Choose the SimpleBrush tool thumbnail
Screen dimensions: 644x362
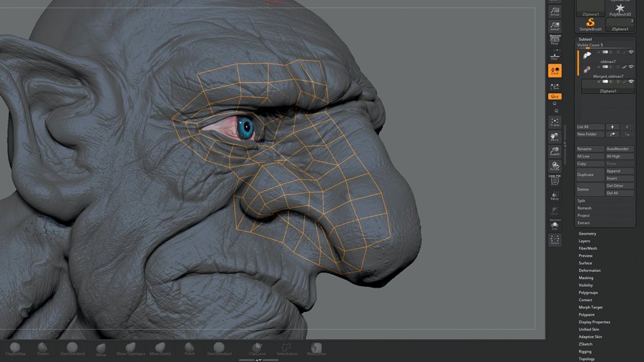click(590, 24)
